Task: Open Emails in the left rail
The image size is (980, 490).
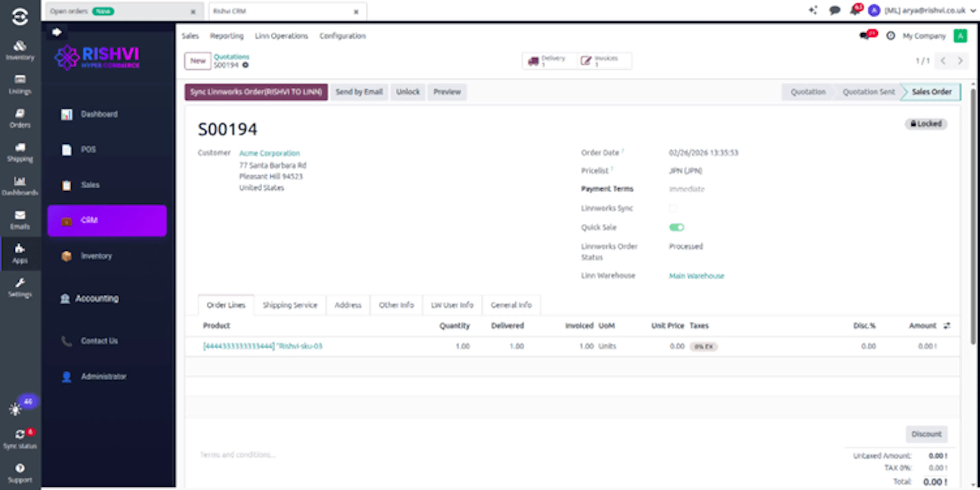Action: pos(20,220)
